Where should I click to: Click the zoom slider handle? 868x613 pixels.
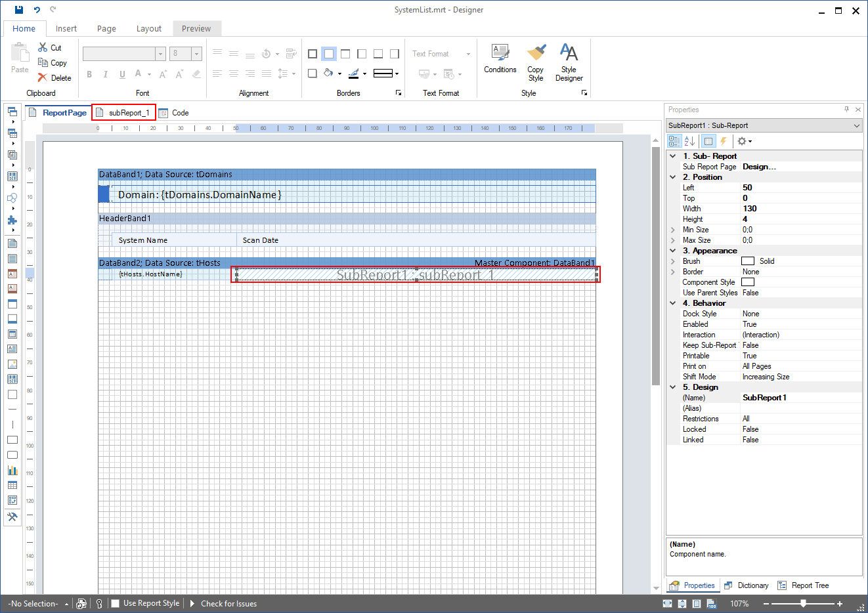803,603
